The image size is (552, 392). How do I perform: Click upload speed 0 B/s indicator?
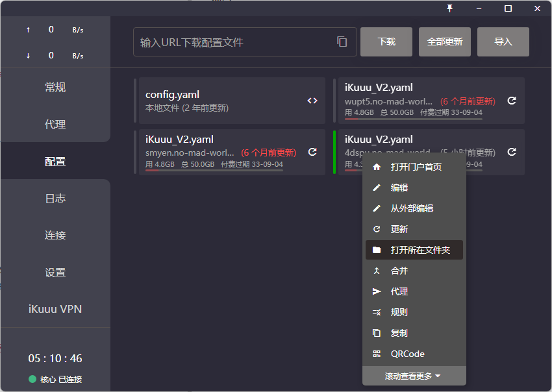pos(55,30)
